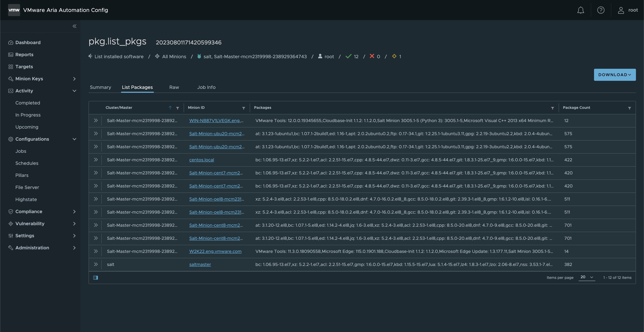Open the W2K22.eng.vmware.com minion link
This screenshot has height=332, width=644.
[x=215, y=251]
